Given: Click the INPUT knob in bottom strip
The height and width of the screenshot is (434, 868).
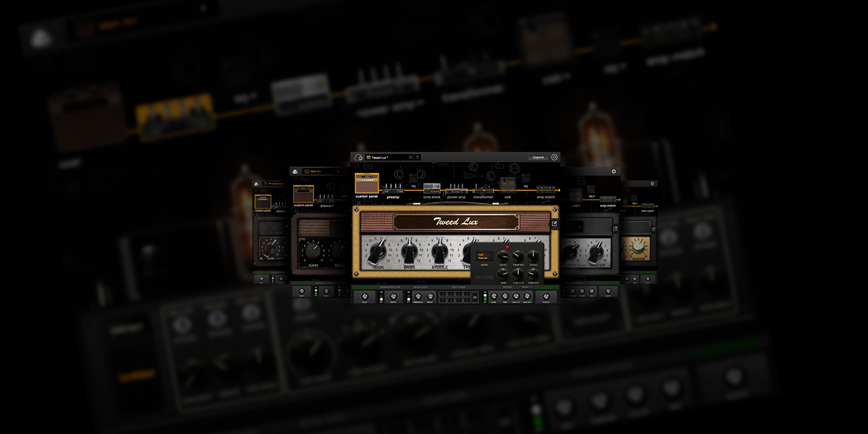Looking at the screenshot, I should (365, 296).
